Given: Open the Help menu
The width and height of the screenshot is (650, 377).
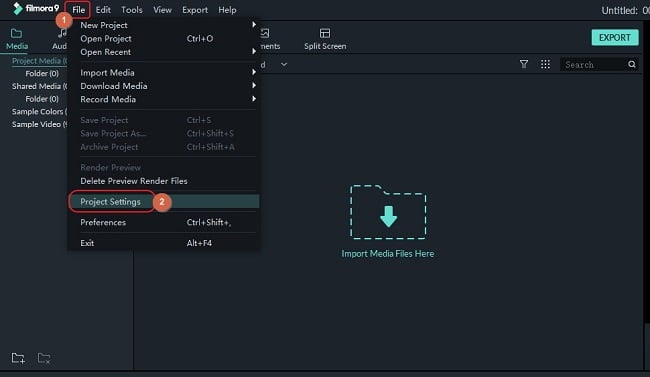Looking at the screenshot, I should (x=227, y=10).
